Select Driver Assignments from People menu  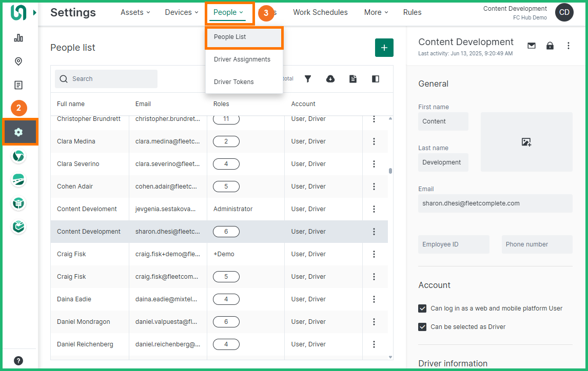tap(242, 59)
